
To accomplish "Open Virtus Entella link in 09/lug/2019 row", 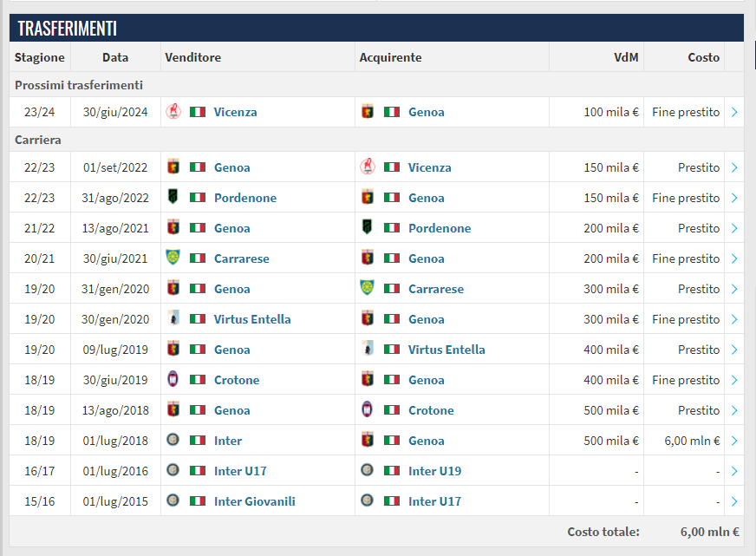I will pos(446,350).
